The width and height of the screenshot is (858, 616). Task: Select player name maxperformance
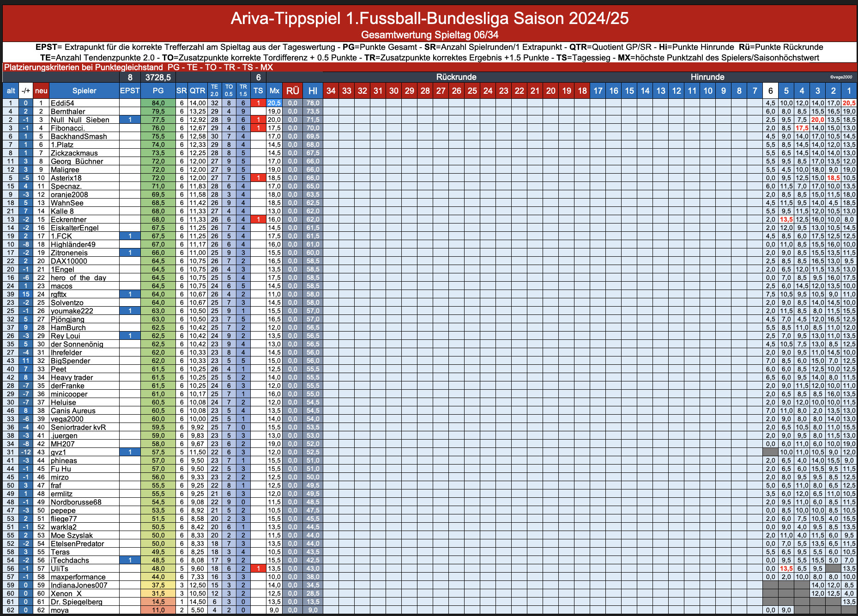pos(78,577)
